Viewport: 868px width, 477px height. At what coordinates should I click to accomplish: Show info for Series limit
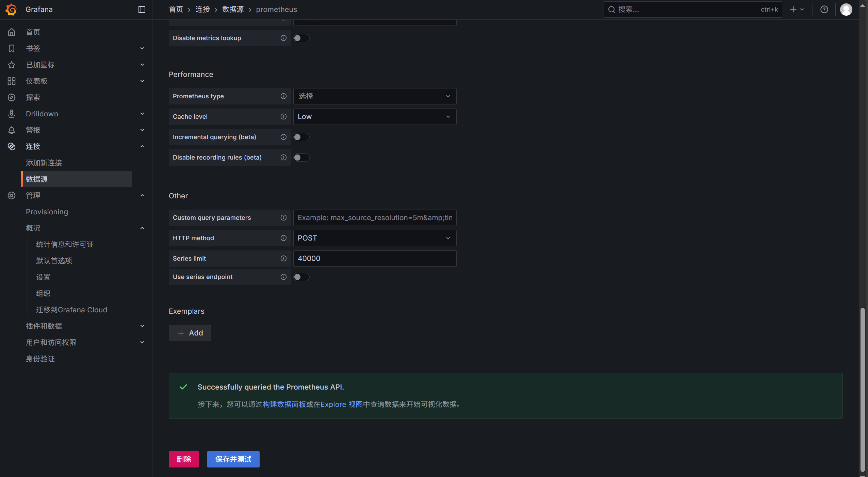point(283,259)
